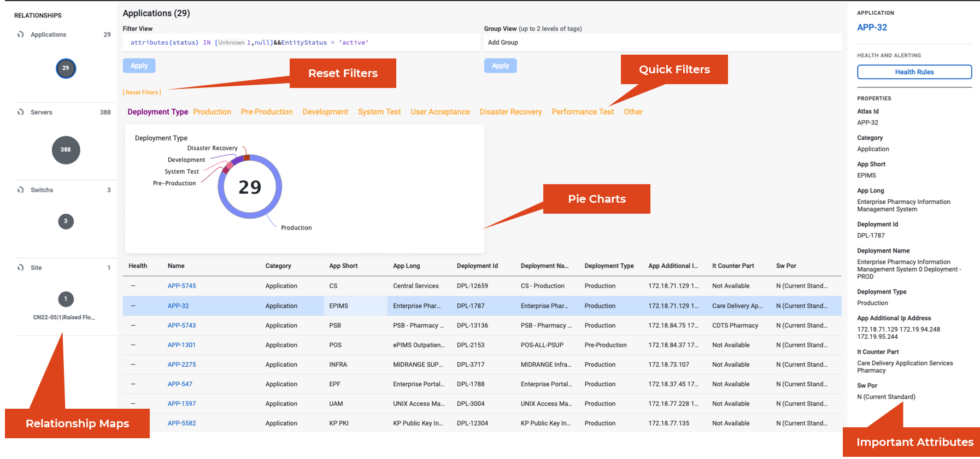980x459 pixels.
Task: Select the 388 servers bubble node
Action: tap(66, 150)
